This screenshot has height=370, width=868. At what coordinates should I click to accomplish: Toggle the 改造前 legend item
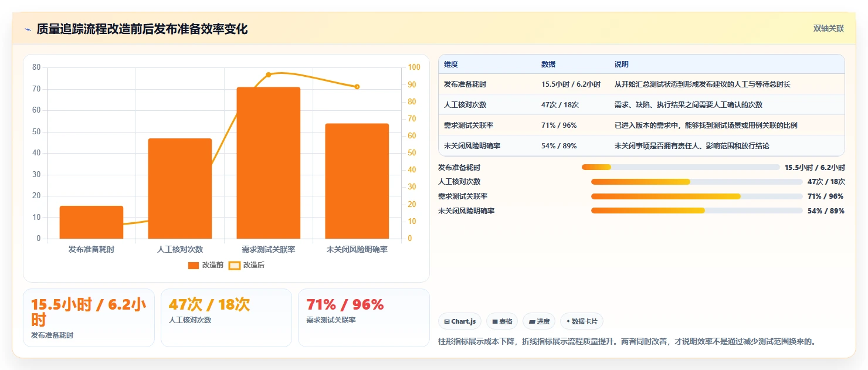206,265
